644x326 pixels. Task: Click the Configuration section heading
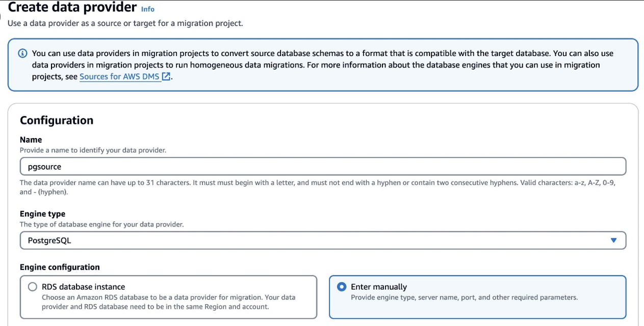click(57, 120)
